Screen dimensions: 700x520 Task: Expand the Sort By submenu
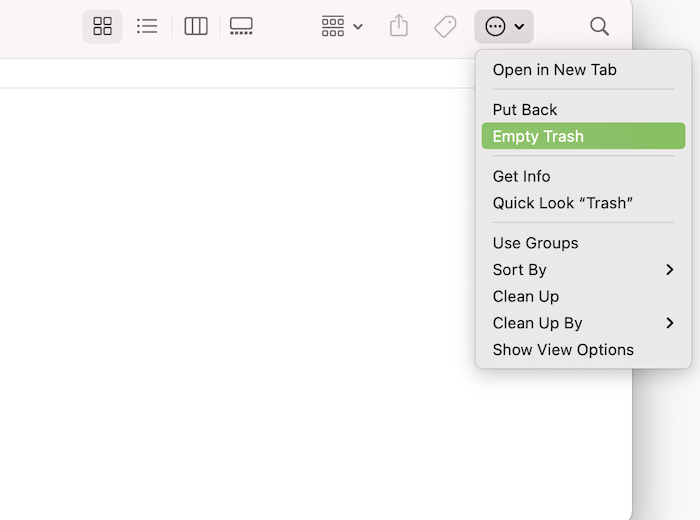583,270
